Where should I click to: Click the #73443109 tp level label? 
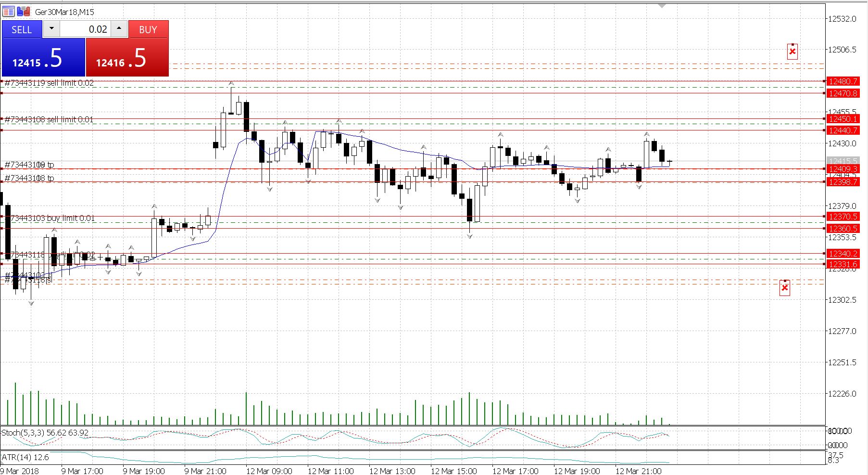coord(29,165)
